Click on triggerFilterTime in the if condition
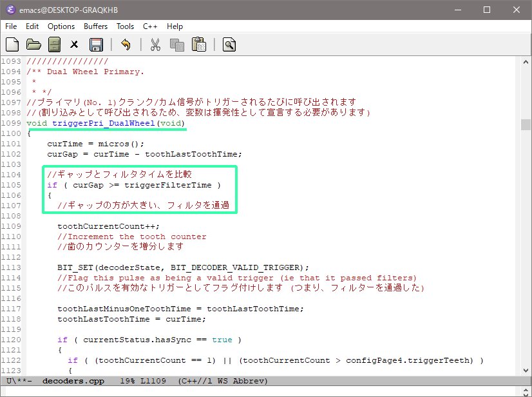532x397 pixels. pos(168,185)
